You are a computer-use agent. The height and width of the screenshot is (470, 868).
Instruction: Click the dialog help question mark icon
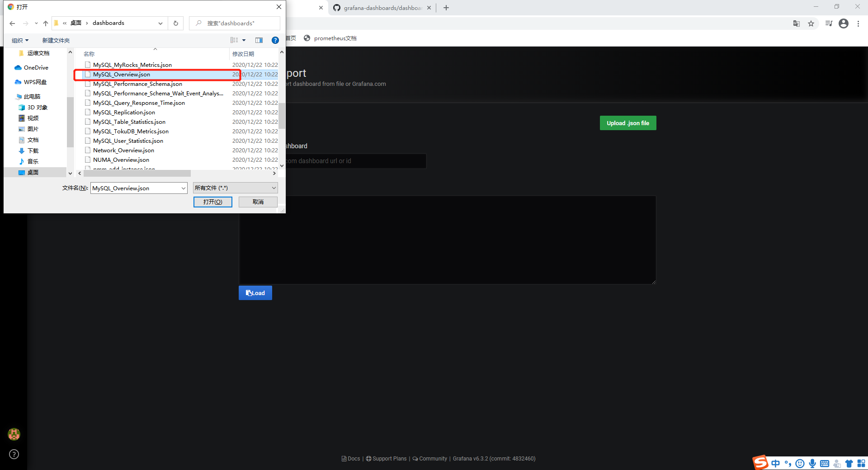coord(275,40)
